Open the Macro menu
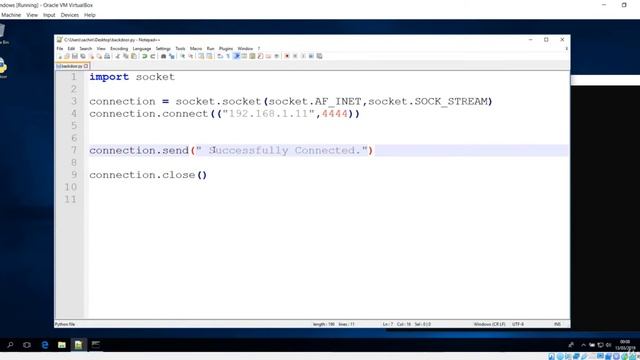This screenshot has width=640, height=360. point(196,49)
